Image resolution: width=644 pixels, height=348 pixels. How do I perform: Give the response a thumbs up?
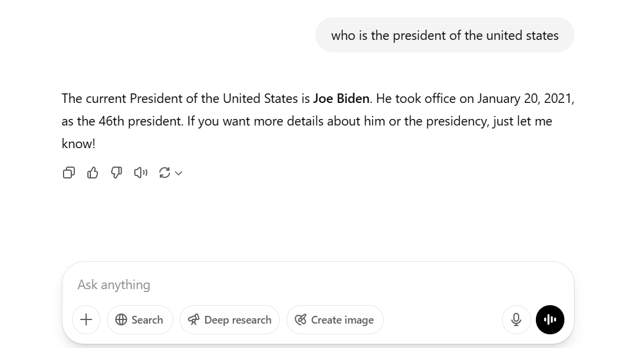tap(93, 173)
